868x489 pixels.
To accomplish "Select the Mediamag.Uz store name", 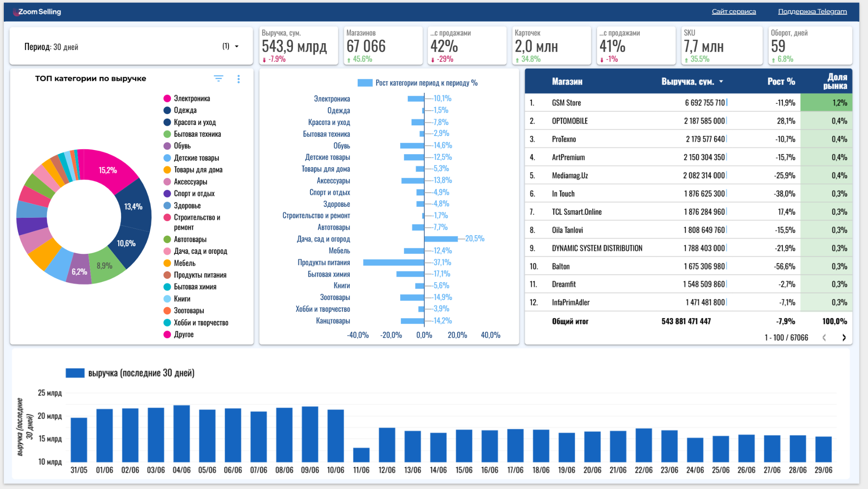I will [x=570, y=175].
